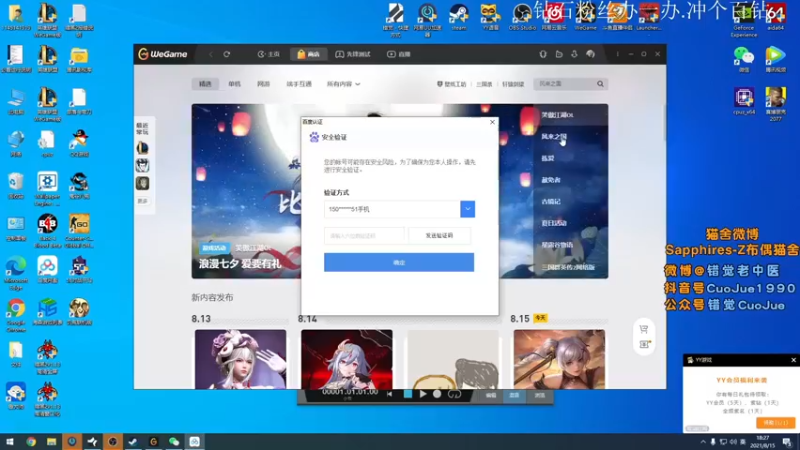The image size is (800, 450).
Task: Open the 先锋测试 pioneer test tab
Action: (x=353, y=54)
